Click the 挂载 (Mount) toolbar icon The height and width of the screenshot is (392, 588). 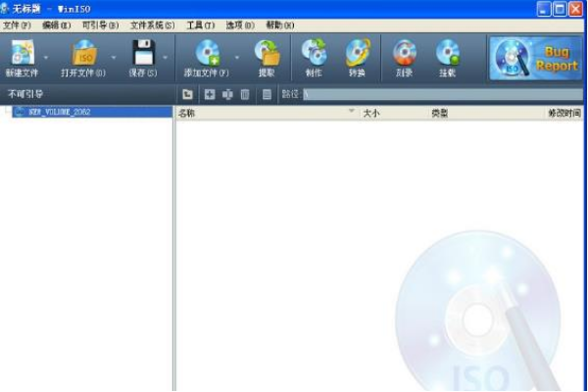point(448,53)
